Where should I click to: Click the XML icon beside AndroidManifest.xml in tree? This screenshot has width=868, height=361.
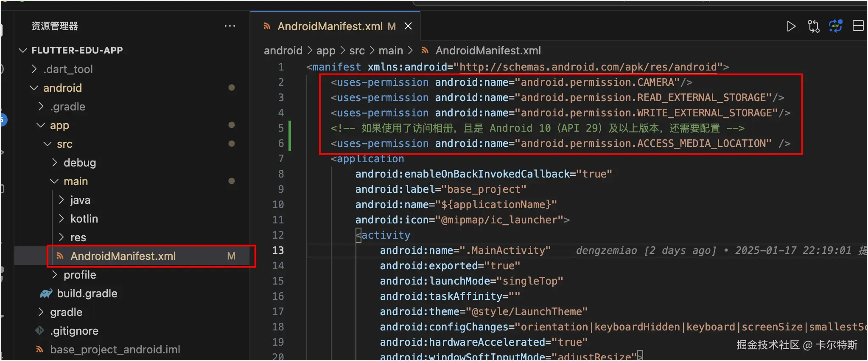tap(60, 256)
